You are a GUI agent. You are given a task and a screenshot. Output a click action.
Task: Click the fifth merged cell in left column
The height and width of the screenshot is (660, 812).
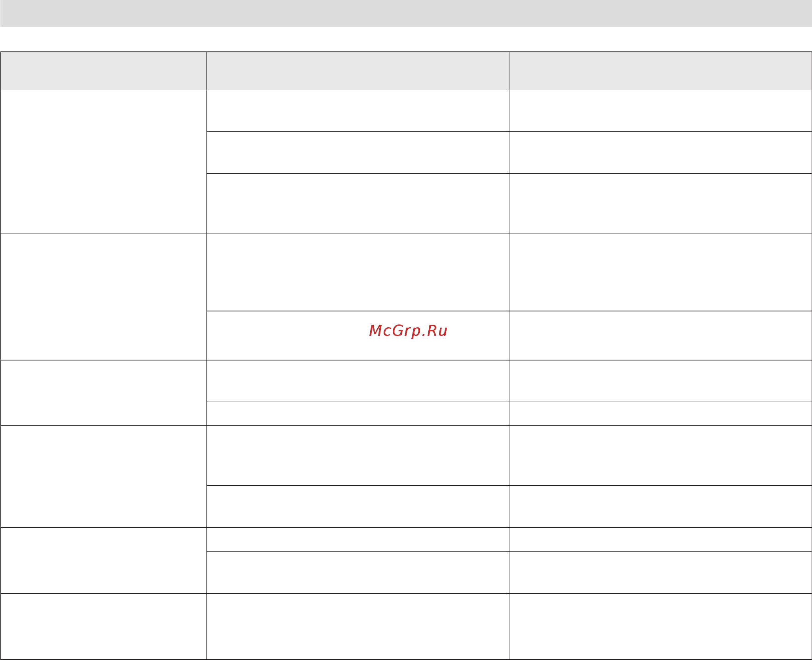click(104, 560)
